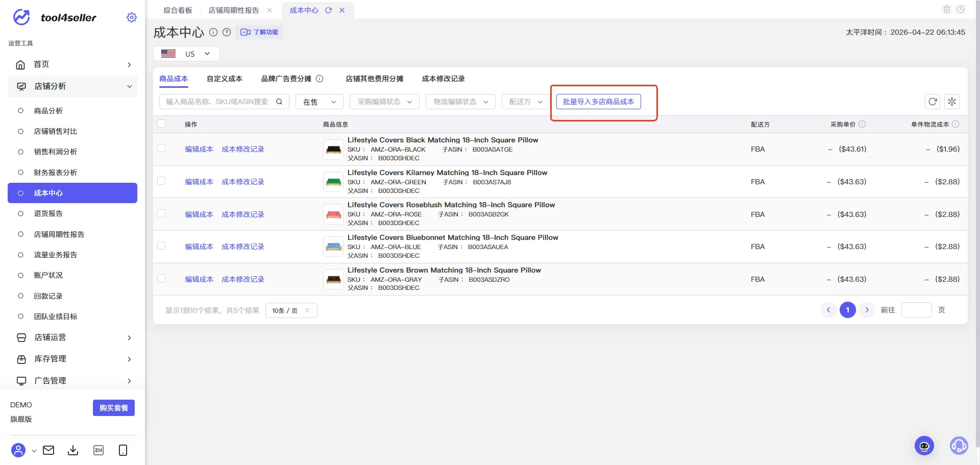Open 销售利润分析 in the sidebar
Screen dimensions: 980x465
click(56, 152)
